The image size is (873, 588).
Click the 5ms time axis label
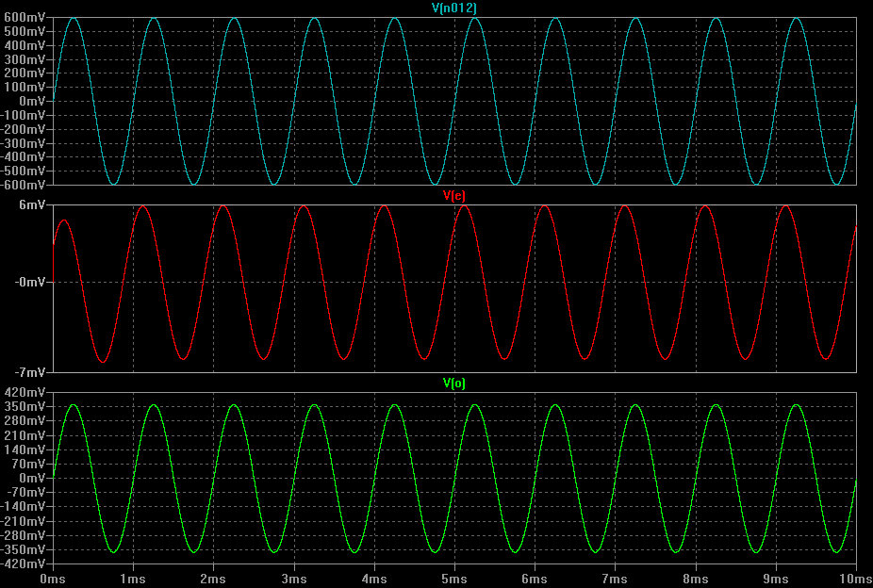pos(454,580)
